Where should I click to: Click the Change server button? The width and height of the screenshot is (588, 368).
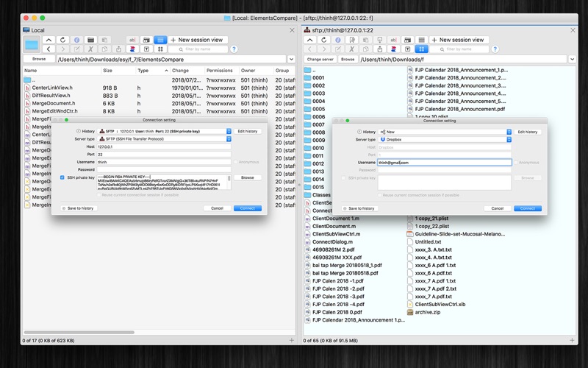pyautogui.click(x=320, y=59)
